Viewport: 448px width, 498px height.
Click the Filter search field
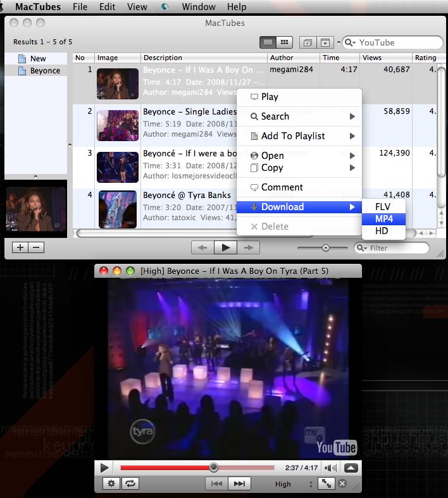(x=392, y=247)
